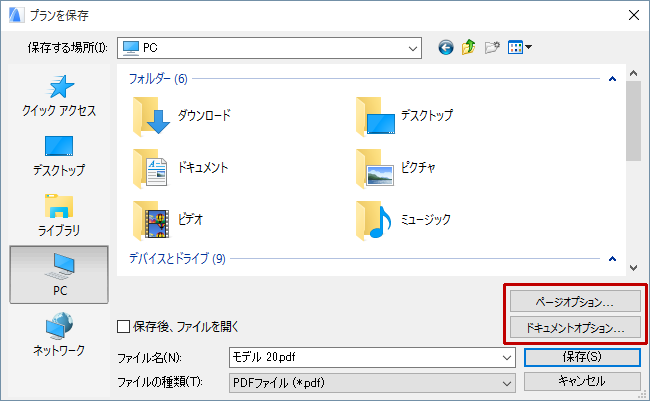This screenshot has height=401, width=650.
Task: Create a new folder
Action: [492, 47]
